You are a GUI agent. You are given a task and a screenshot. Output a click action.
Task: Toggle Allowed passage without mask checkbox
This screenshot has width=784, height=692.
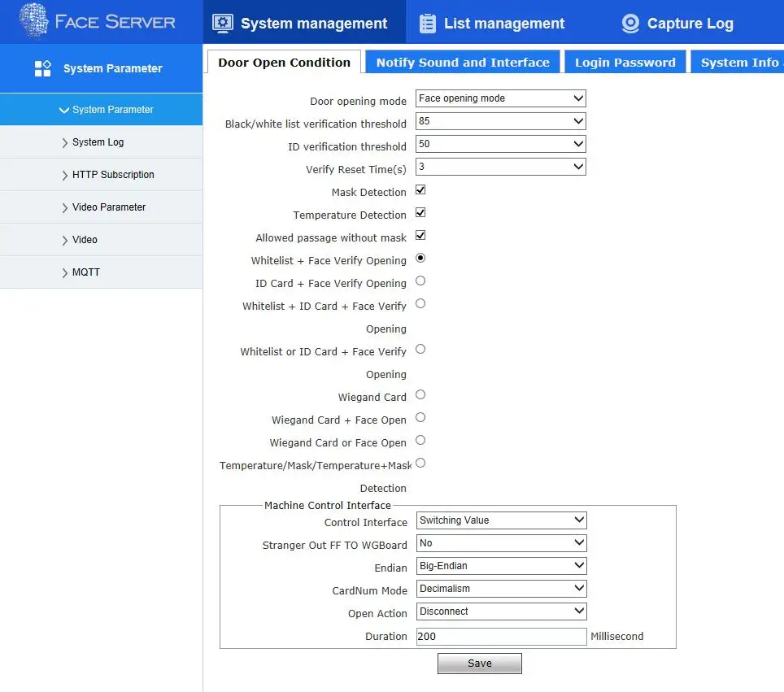tap(420, 236)
